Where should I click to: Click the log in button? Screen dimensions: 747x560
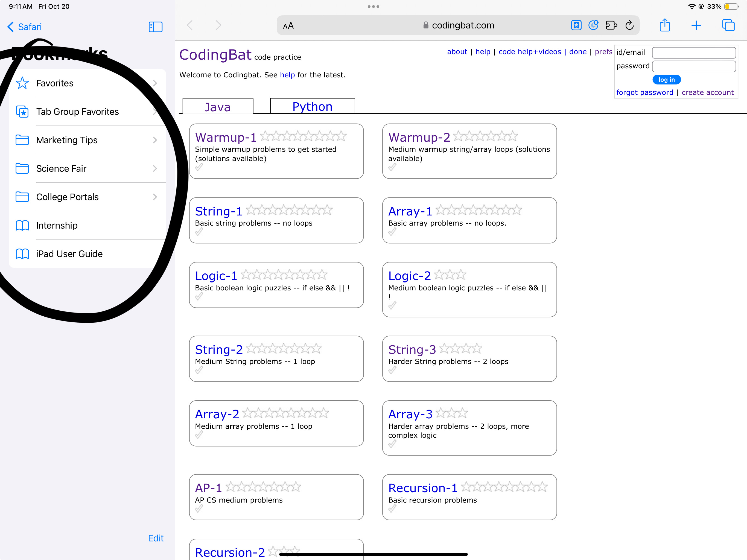click(666, 80)
